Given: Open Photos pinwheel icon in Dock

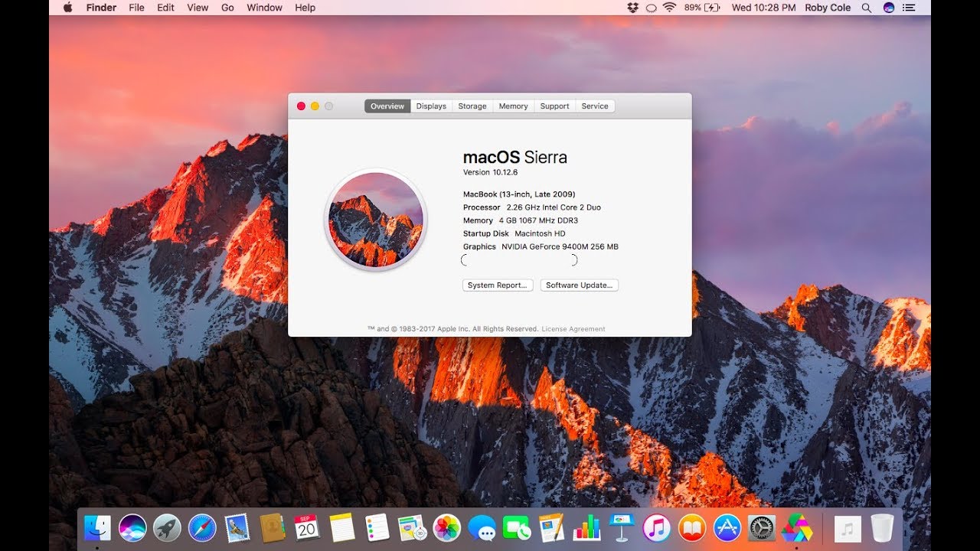Looking at the screenshot, I should click(x=446, y=527).
